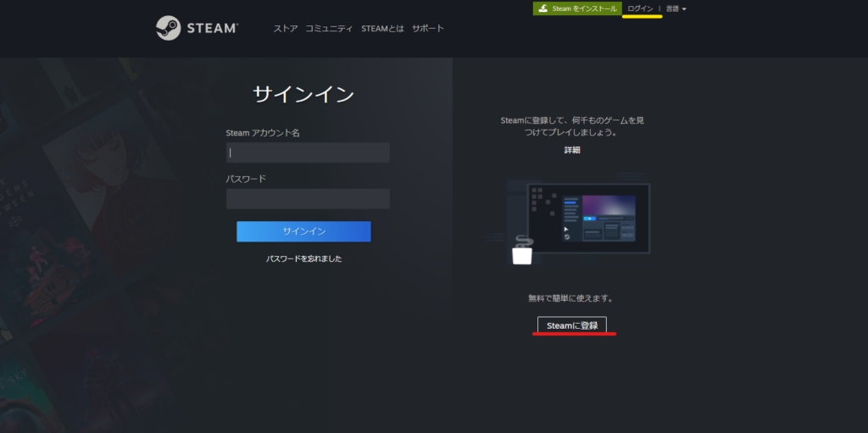Click the パスワードを忘れました link
The image size is (868, 433).
[x=304, y=258]
